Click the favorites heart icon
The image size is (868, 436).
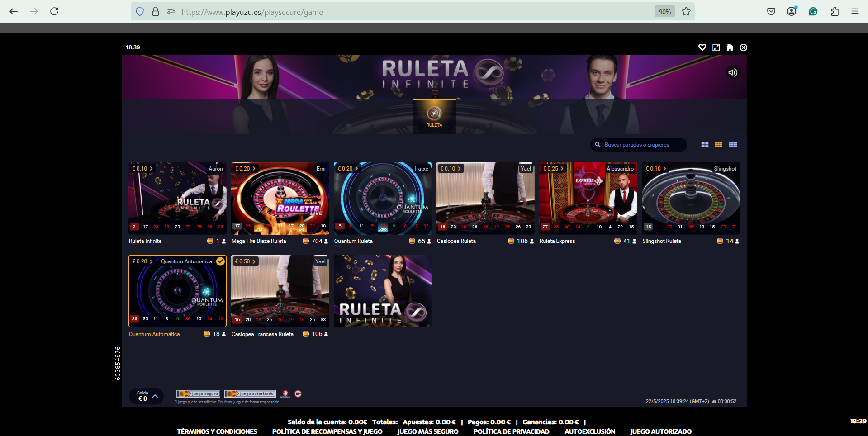702,47
